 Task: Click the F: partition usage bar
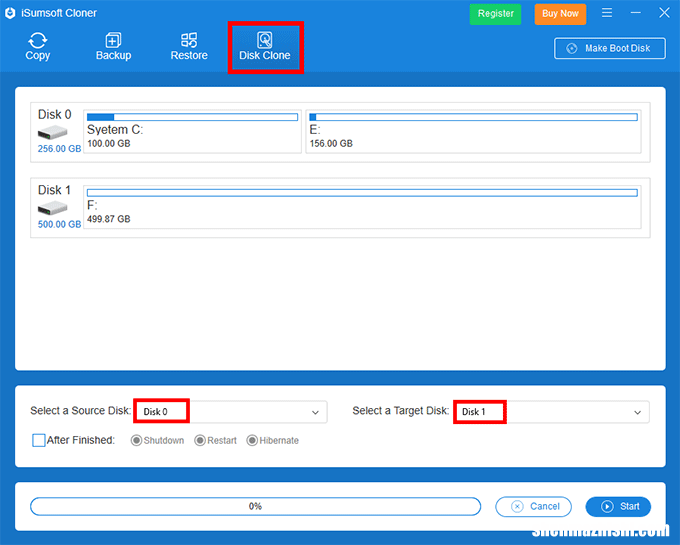point(362,193)
